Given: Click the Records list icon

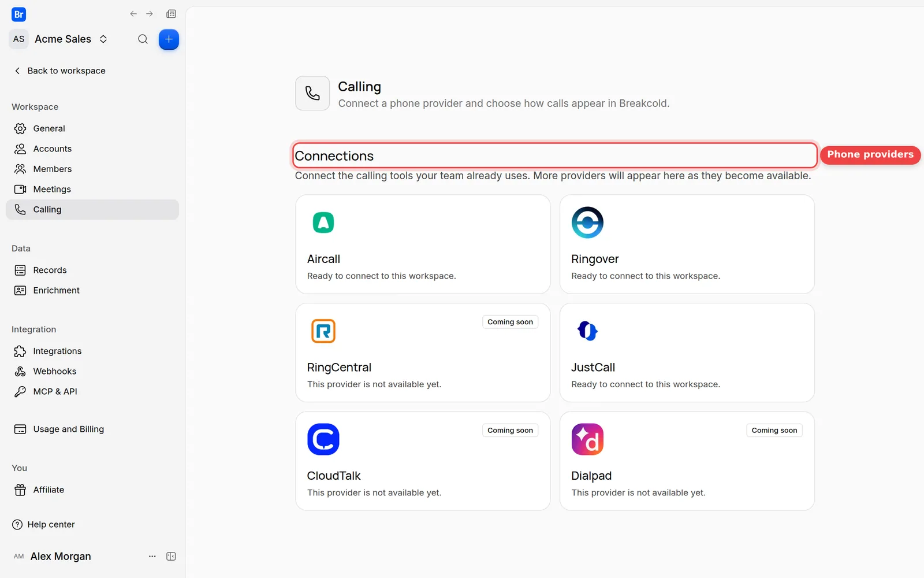Looking at the screenshot, I should point(20,270).
